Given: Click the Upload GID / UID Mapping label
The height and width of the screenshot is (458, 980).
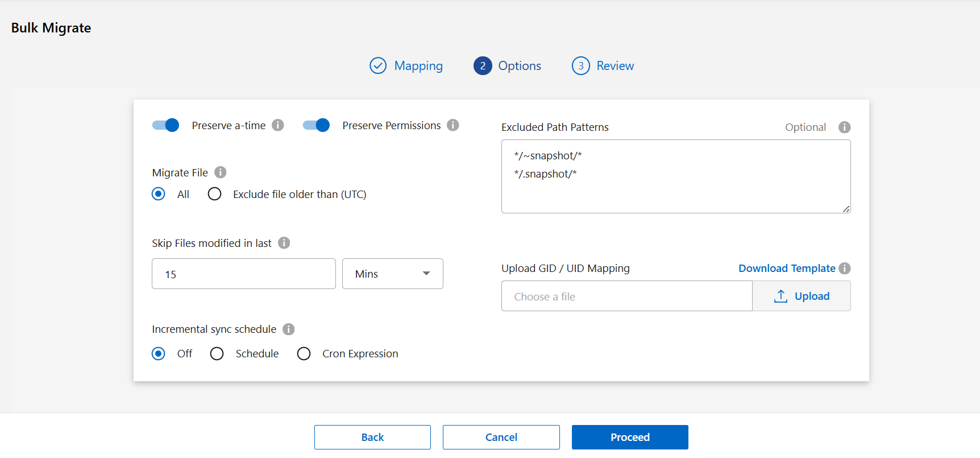Looking at the screenshot, I should click(566, 268).
